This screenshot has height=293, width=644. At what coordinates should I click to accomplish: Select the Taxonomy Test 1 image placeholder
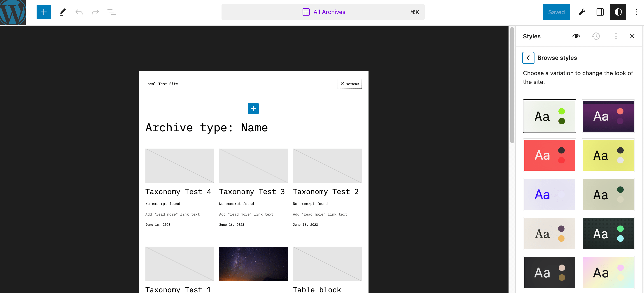[x=180, y=264]
